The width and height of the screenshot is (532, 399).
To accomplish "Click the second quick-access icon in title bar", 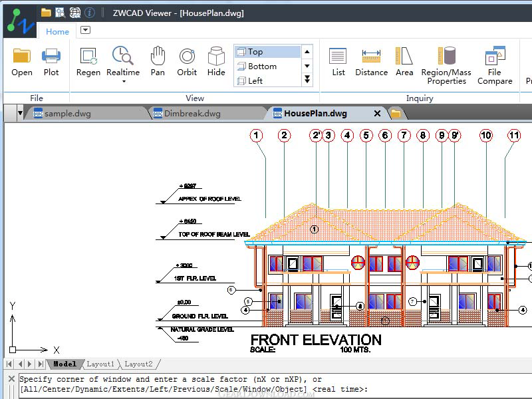I will pyautogui.click(x=60, y=13).
